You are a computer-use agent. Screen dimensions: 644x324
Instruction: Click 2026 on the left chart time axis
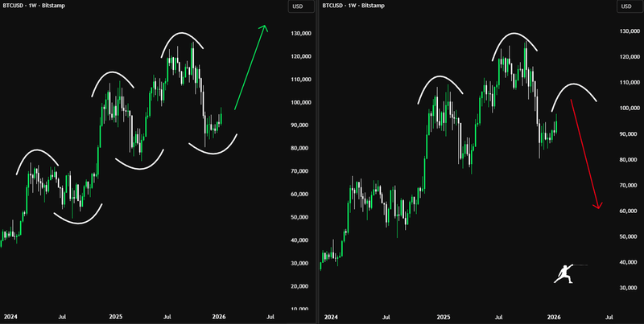pos(218,317)
